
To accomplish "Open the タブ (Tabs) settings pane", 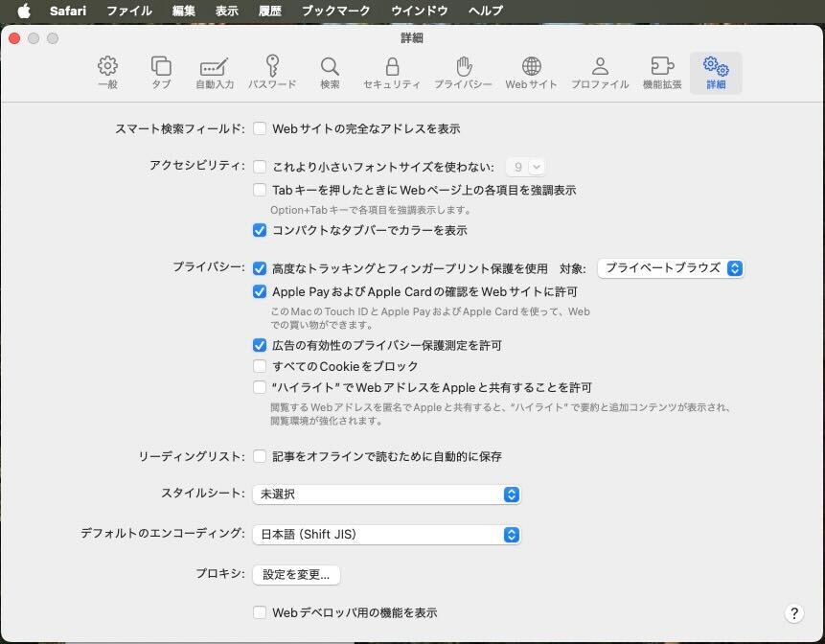I will pyautogui.click(x=161, y=73).
